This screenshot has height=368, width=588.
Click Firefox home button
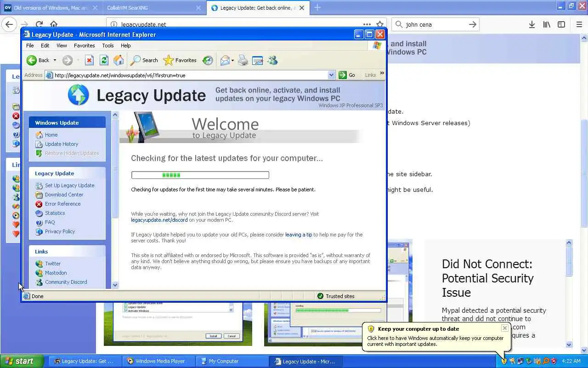54,24
